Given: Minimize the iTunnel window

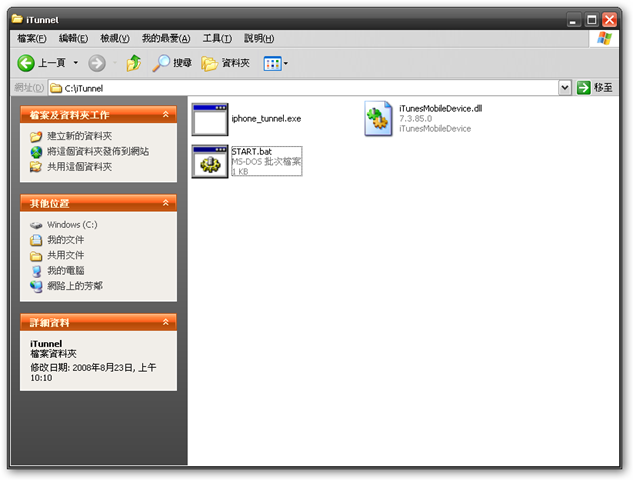Looking at the screenshot, I should coord(573,20).
